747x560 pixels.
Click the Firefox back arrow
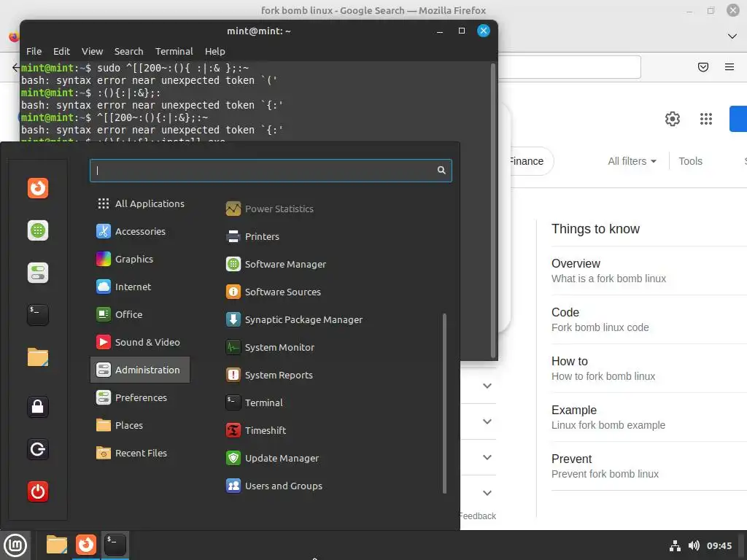[16, 67]
